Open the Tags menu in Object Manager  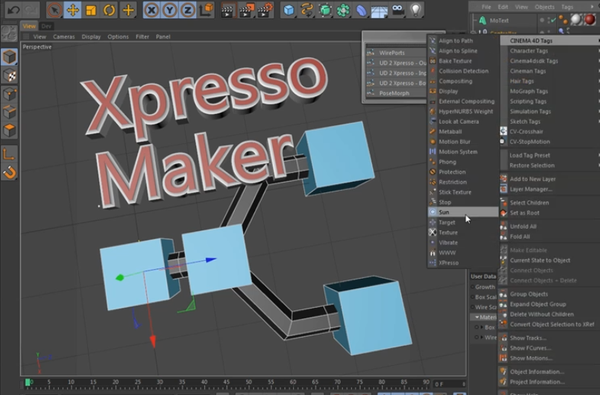click(567, 7)
